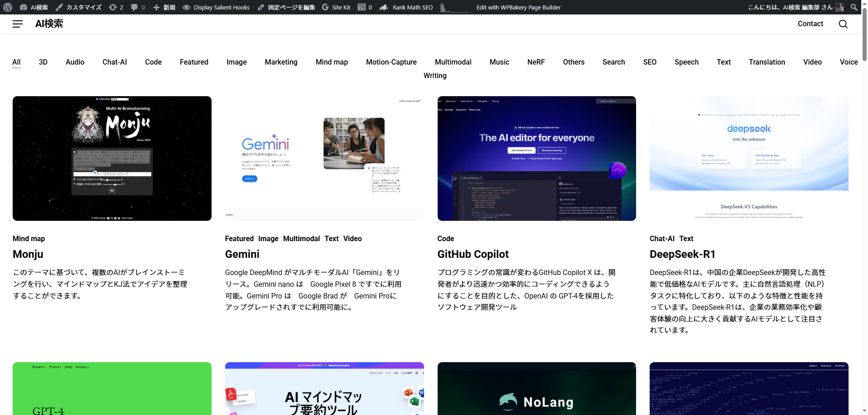Click the Gemini title link
The image size is (868, 415).
(242, 254)
